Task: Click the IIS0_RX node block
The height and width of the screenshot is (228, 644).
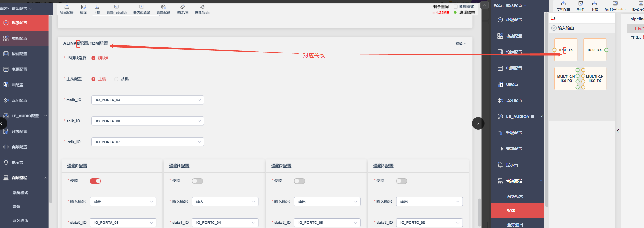Action: [595, 50]
